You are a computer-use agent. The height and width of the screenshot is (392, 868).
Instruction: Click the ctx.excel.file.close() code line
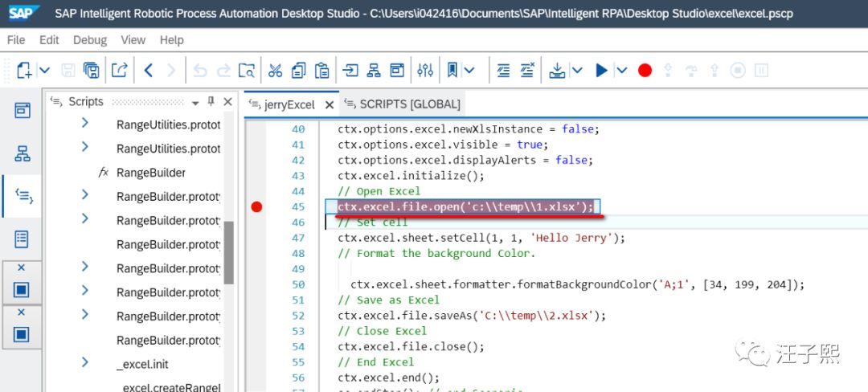tap(411, 347)
